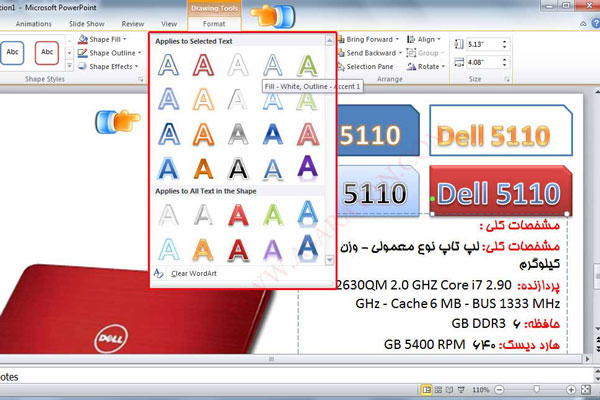The width and height of the screenshot is (600, 400).
Task: Open the Format tab under Drawing Tools
Action: point(214,21)
